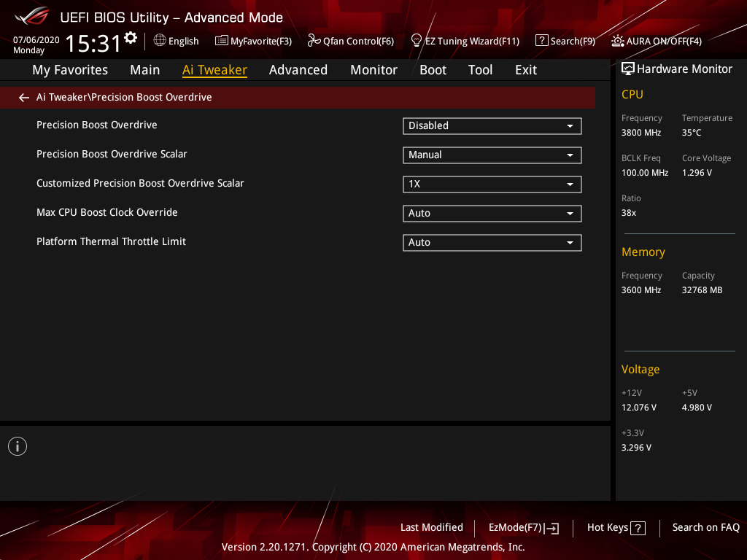This screenshot has height=560, width=747.
Task: Open Search on FAQ link
Action: tap(706, 527)
